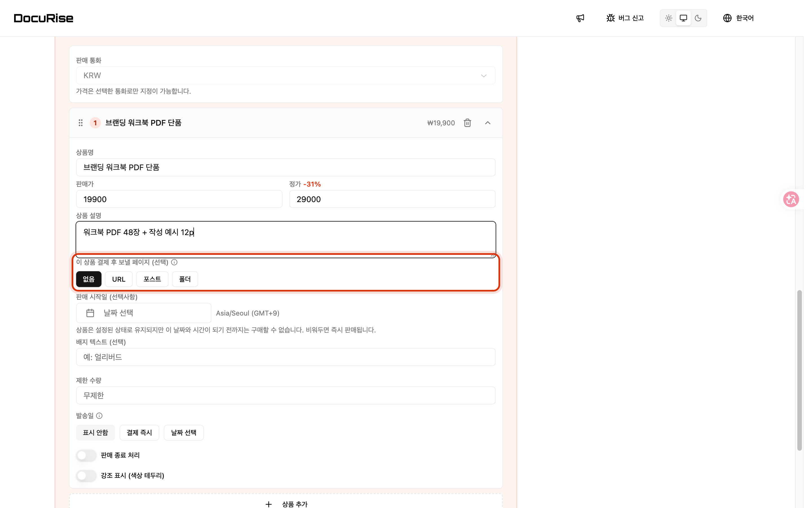Click the 판매가 19900 field
Image resolution: width=812 pixels, height=508 pixels.
click(x=179, y=199)
